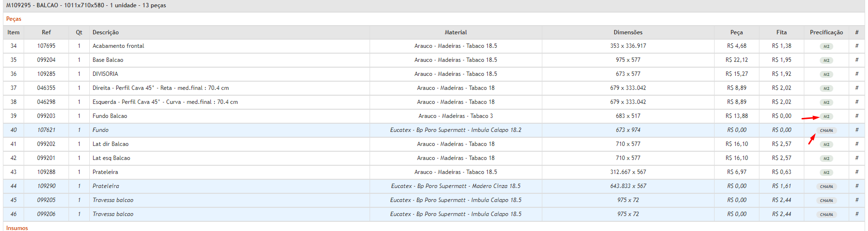Click the Material column header

[x=455, y=32]
